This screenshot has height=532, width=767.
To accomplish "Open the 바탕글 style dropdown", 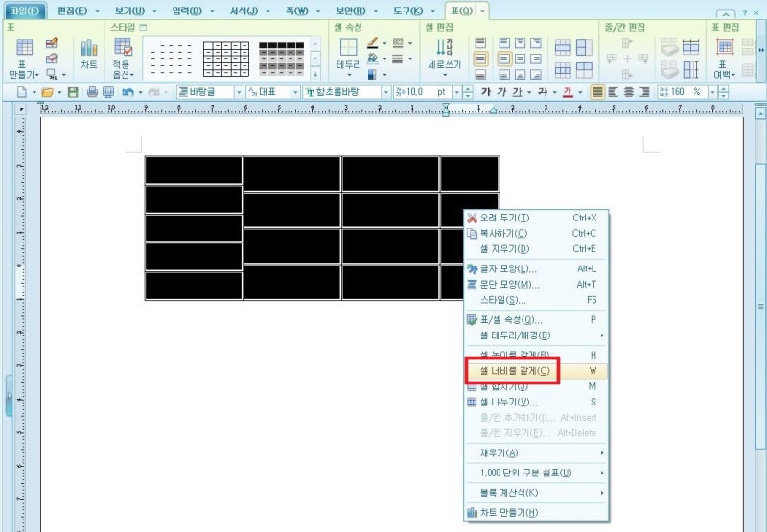I will (239, 92).
